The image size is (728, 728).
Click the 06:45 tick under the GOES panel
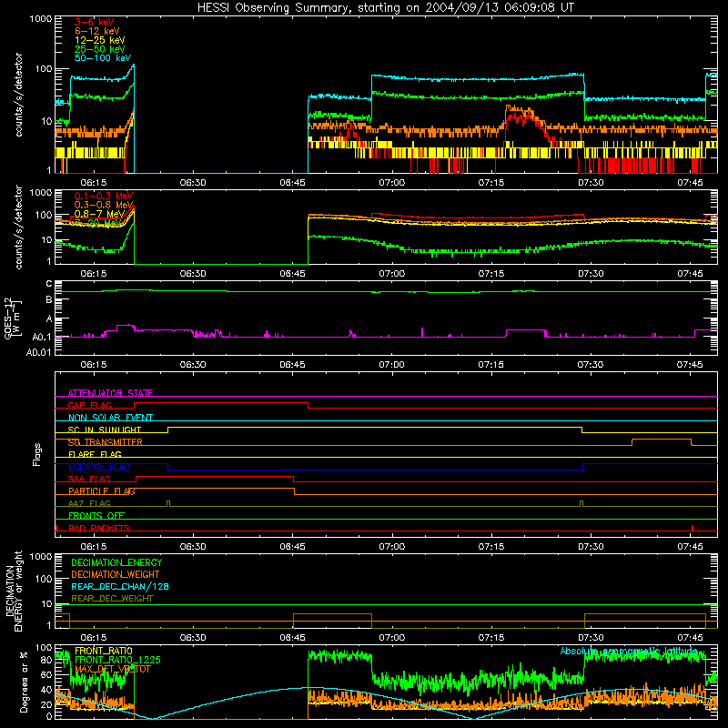pyautogui.click(x=292, y=365)
